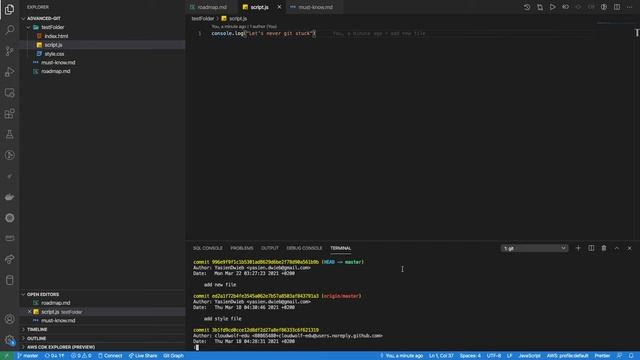Collapse the testFolder directory
The width and height of the screenshot is (640, 360).
click(53, 27)
